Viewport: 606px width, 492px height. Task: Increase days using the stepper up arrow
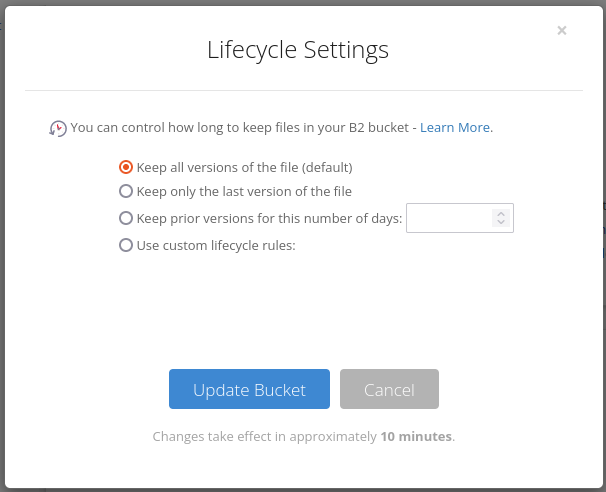(501, 214)
